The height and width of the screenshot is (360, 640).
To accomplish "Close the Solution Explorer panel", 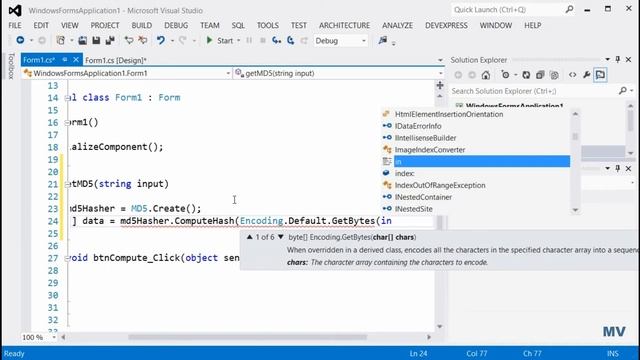I will (x=629, y=60).
